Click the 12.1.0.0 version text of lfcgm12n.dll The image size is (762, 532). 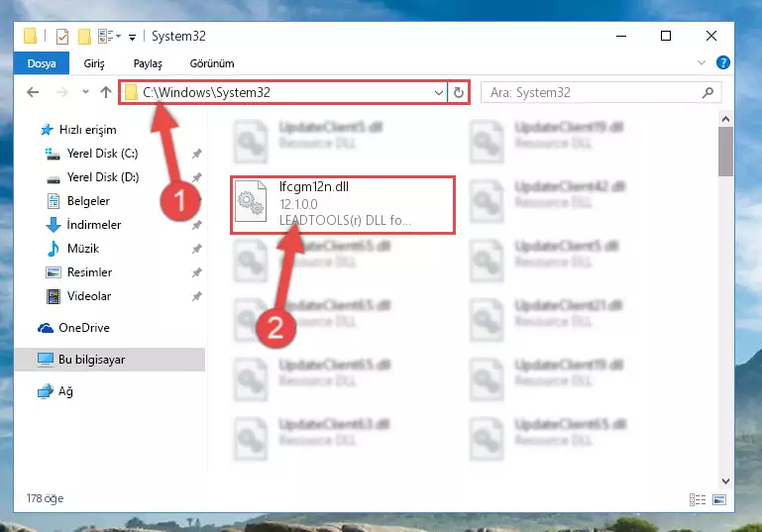pyautogui.click(x=298, y=204)
